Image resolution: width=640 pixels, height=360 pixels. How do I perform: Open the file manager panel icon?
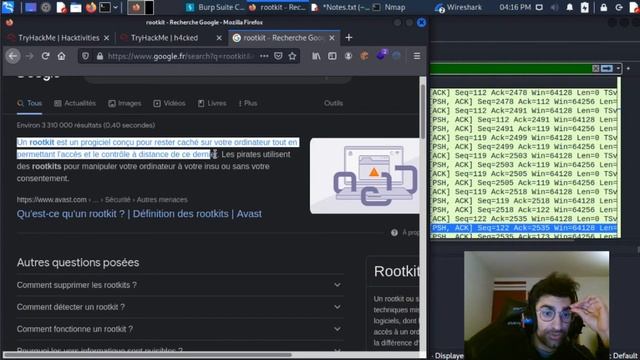pos(76,7)
